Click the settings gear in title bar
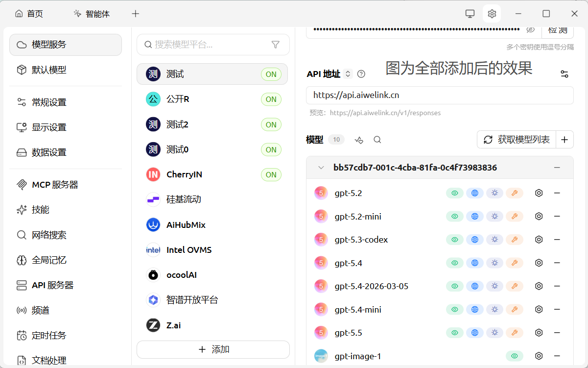Screen dimensions: 588x368 [492, 14]
